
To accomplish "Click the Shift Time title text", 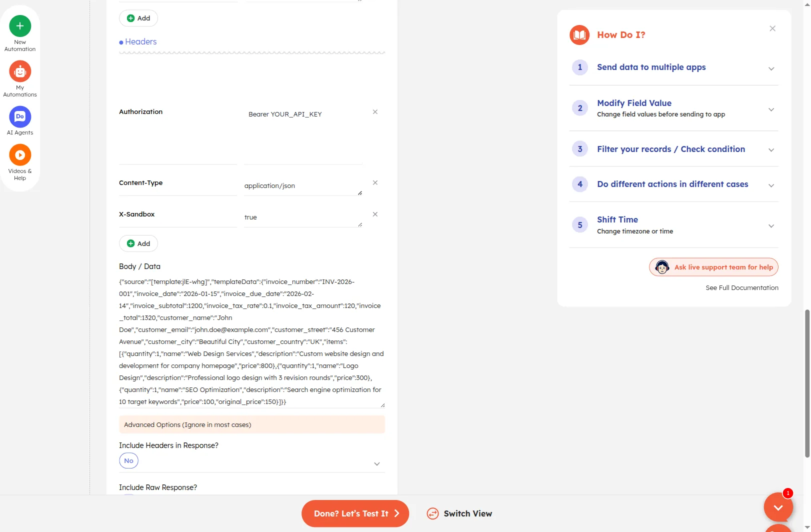I will (617, 219).
